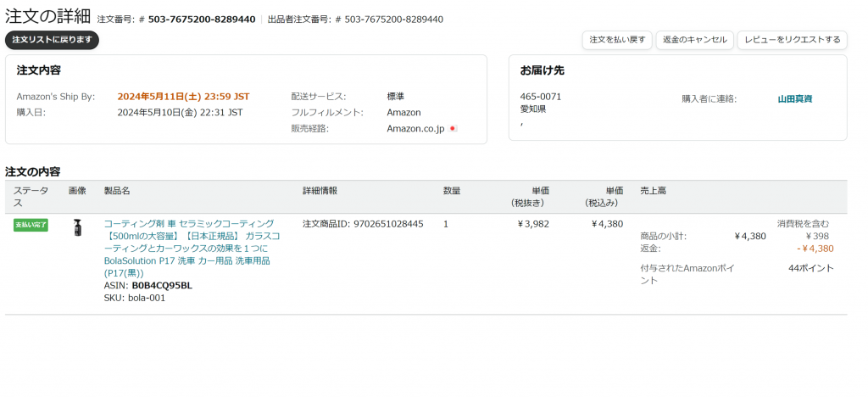Viewport: 868px width, 397px height.
Task: Click the 注文商品ID: 9702651028445 text
Action: coord(363,224)
